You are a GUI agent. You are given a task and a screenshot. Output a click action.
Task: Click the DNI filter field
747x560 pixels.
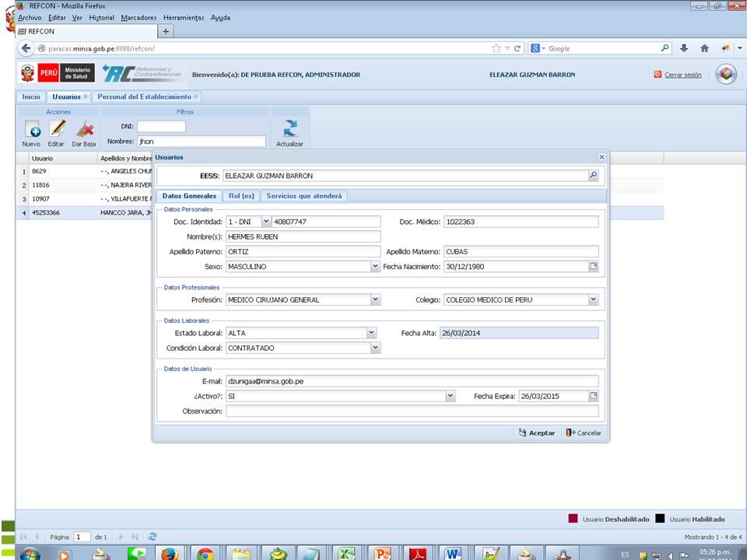coord(162,126)
